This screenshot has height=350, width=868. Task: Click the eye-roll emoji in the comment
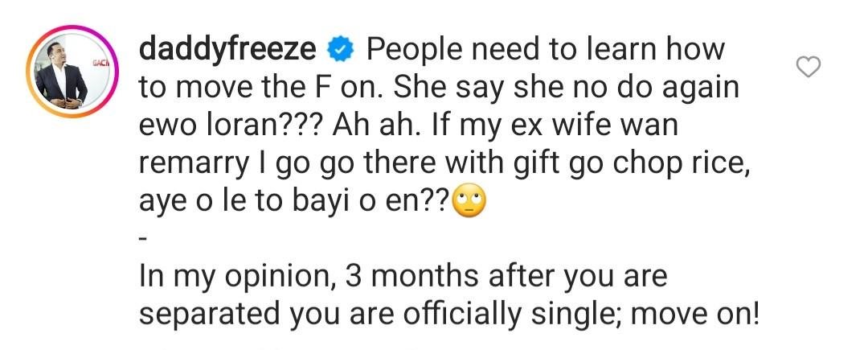[x=469, y=200]
